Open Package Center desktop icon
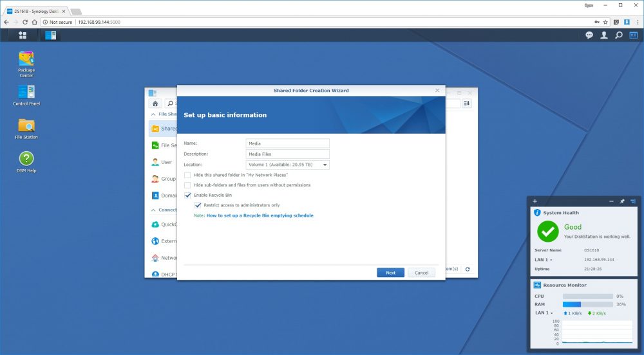Viewport: 644px width, 355px height. [26, 64]
